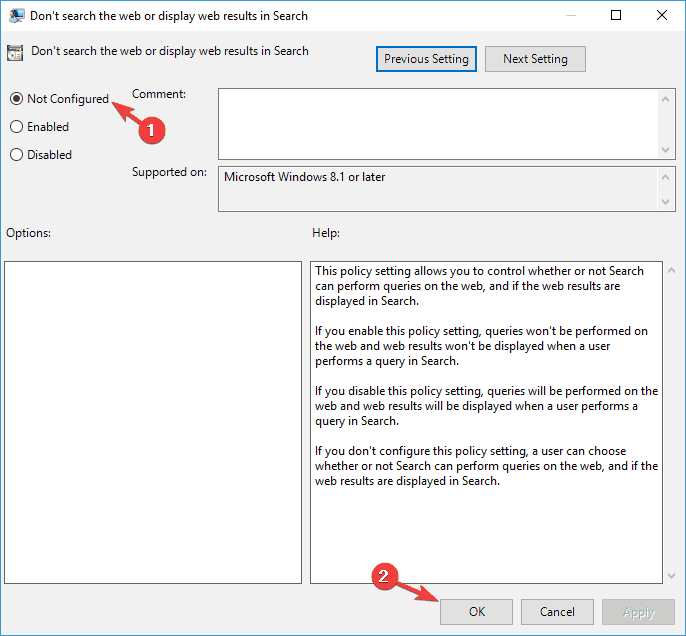Viewport: 686px width, 636px height.
Task: Click 'If you disable this policy setting' paragraph
Action: click(x=486, y=406)
